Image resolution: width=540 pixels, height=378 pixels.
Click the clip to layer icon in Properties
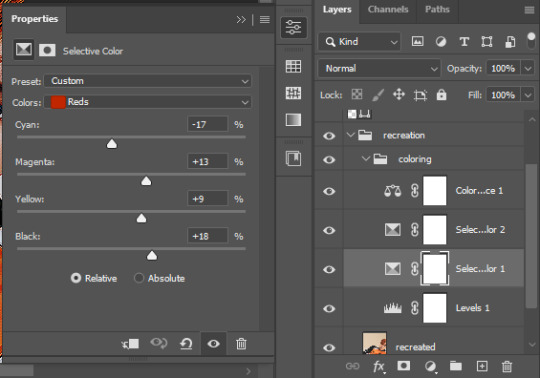click(131, 344)
